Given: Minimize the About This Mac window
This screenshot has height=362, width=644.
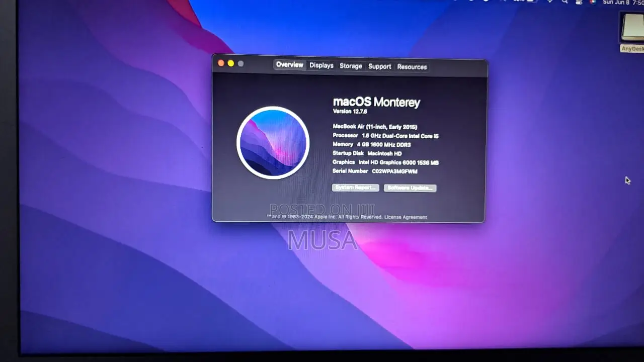Looking at the screenshot, I should pyautogui.click(x=231, y=63).
